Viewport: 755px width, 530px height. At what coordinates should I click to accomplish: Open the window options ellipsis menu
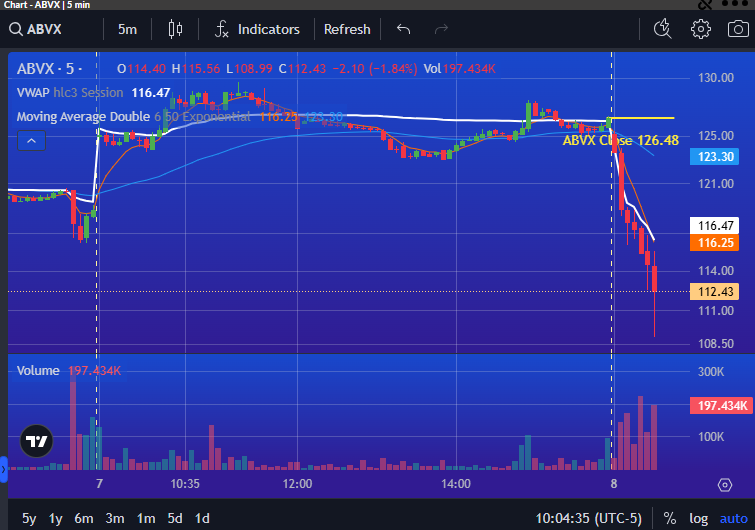735,4
